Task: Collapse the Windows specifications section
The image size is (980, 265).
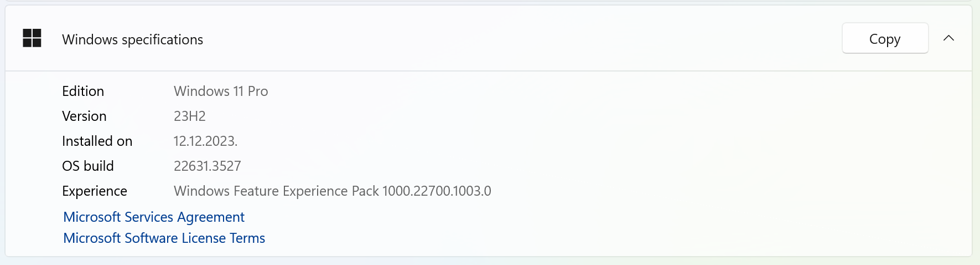Action: [948, 38]
